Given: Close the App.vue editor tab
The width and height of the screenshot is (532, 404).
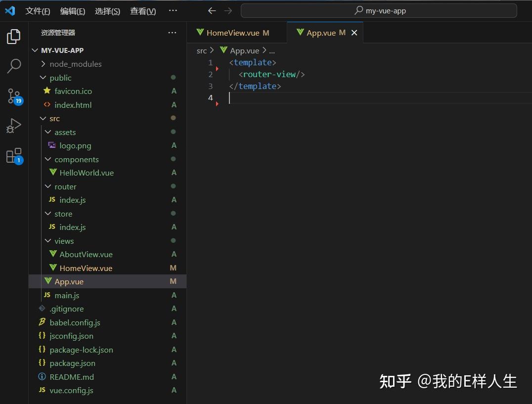Looking at the screenshot, I should (x=354, y=33).
